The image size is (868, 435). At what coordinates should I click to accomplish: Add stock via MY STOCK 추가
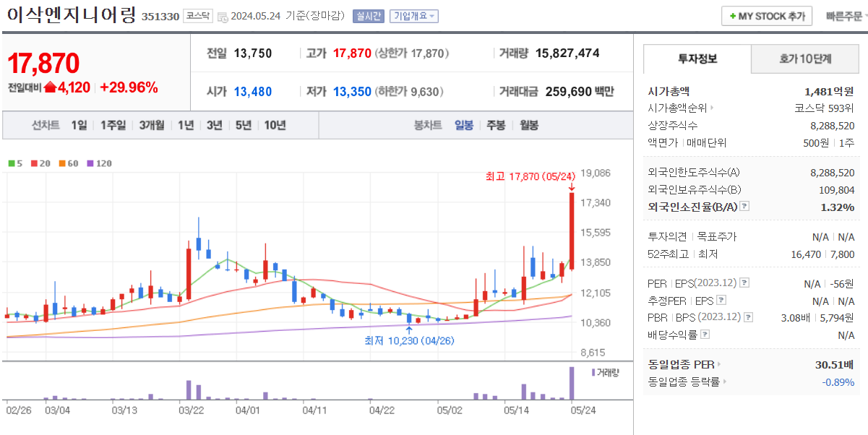(x=767, y=16)
